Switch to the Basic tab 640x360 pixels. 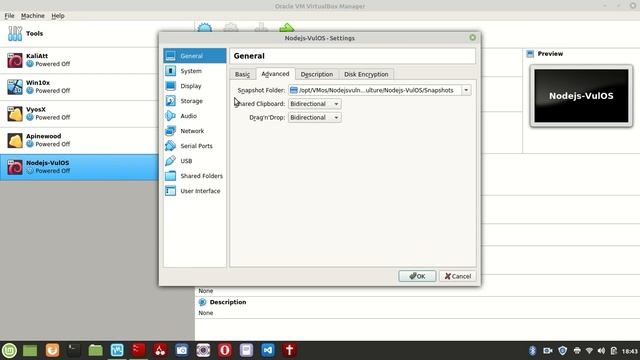tap(242, 74)
